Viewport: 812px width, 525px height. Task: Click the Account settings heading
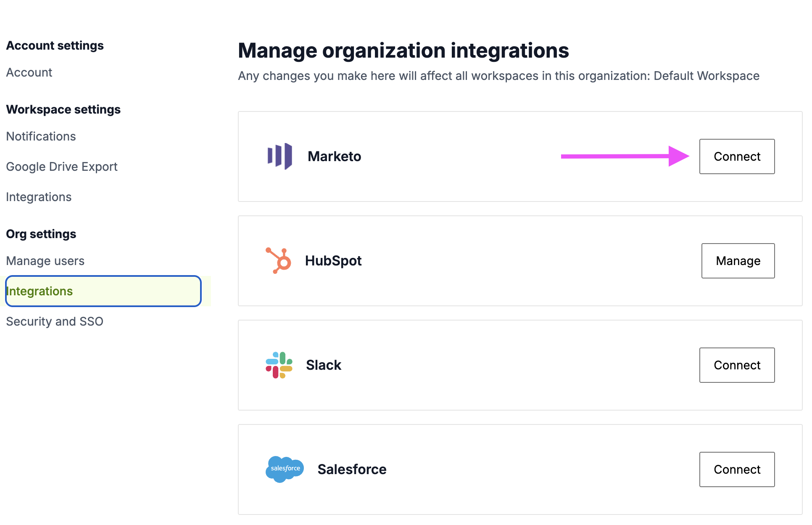(55, 45)
